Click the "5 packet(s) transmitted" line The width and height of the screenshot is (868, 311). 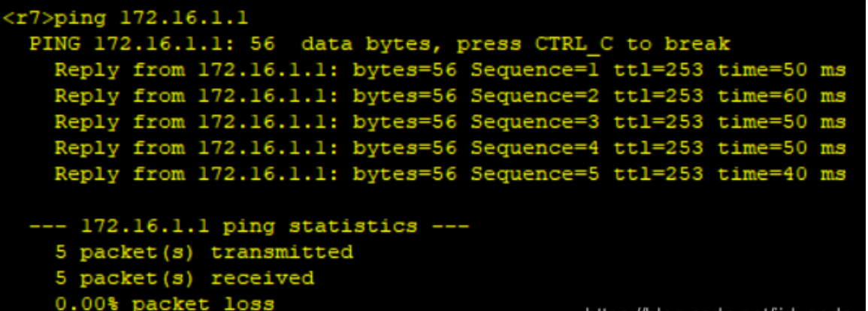pos(204,252)
